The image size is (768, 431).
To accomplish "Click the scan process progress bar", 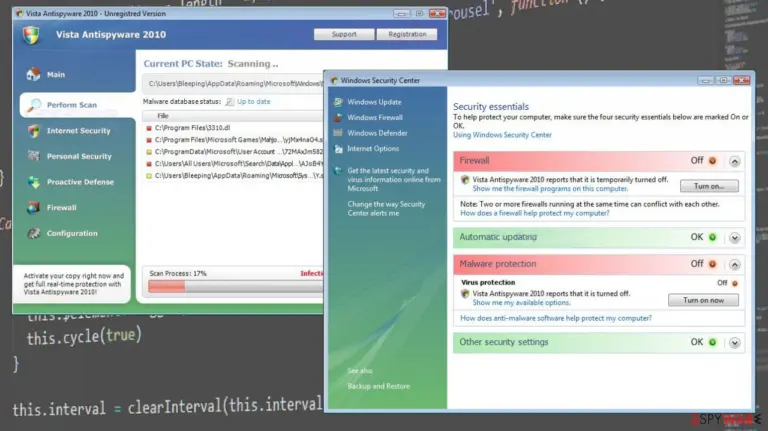I will 236,287.
